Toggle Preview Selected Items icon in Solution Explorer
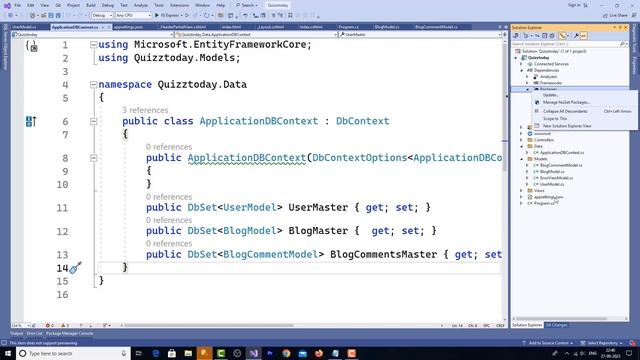This screenshot has height=360, width=640. click(583, 36)
